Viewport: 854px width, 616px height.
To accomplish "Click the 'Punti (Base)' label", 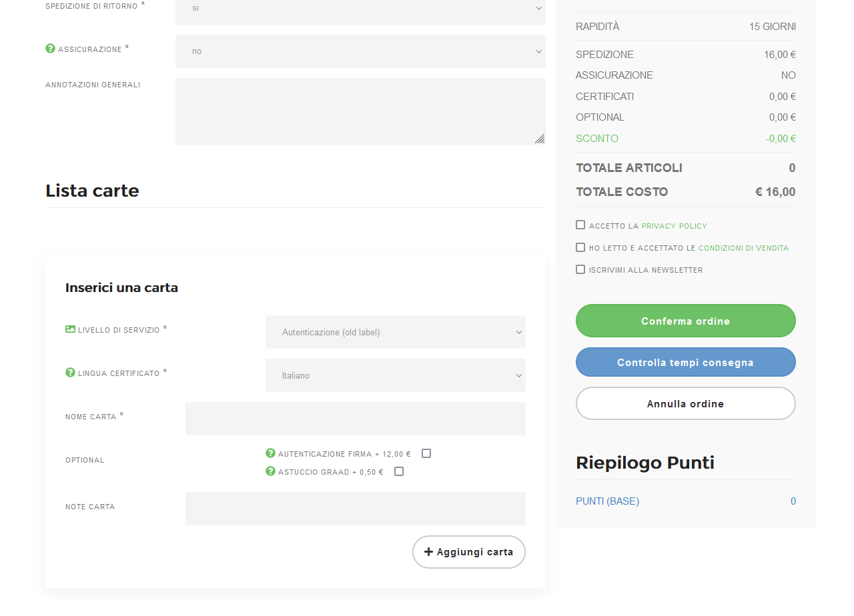I will [607, 501].
